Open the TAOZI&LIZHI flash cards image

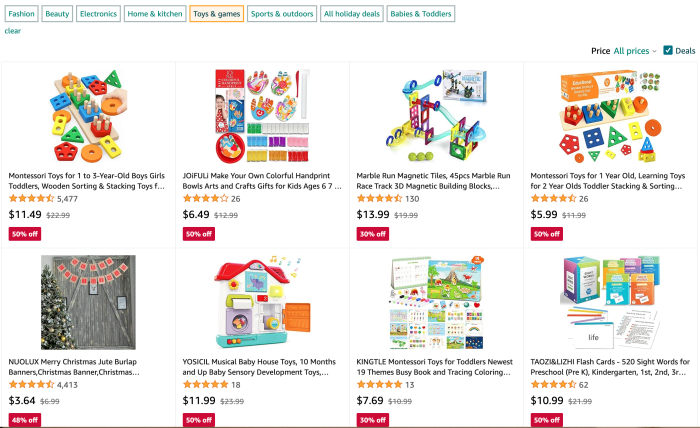point(610,302)
